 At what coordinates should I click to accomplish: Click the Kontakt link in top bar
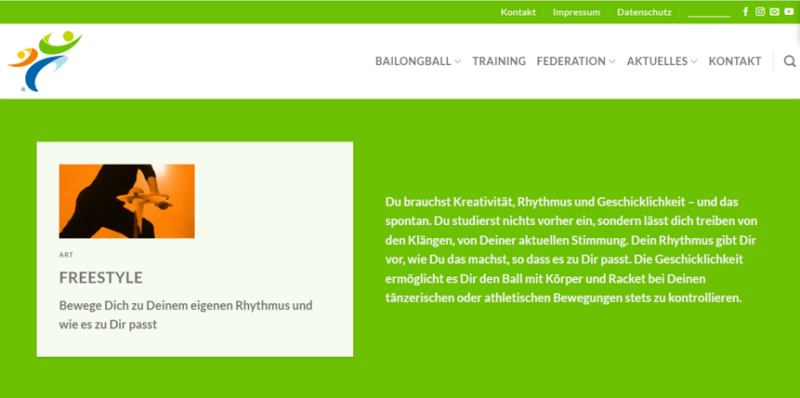pos(518,12)
